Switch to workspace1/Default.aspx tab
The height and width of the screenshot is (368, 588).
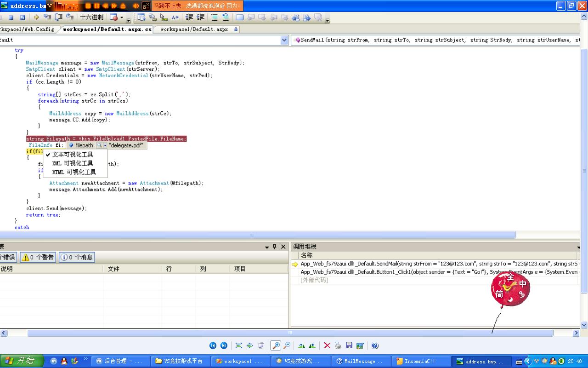coord(194,29)
